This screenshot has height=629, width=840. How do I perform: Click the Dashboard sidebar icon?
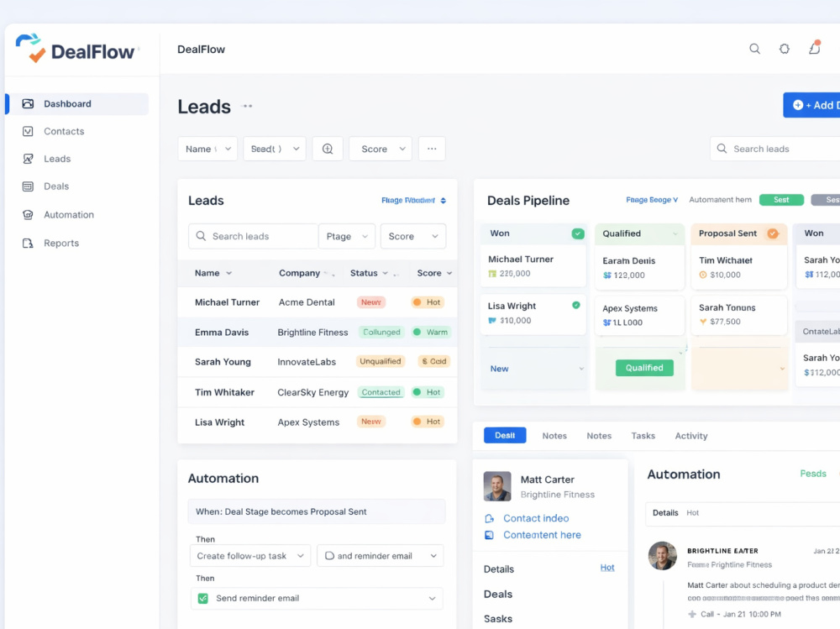pyautogui.click(x=28, y=103)
